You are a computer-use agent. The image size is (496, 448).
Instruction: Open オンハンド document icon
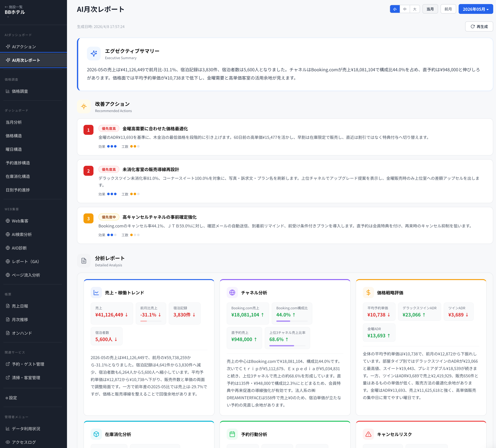(8, 333)
